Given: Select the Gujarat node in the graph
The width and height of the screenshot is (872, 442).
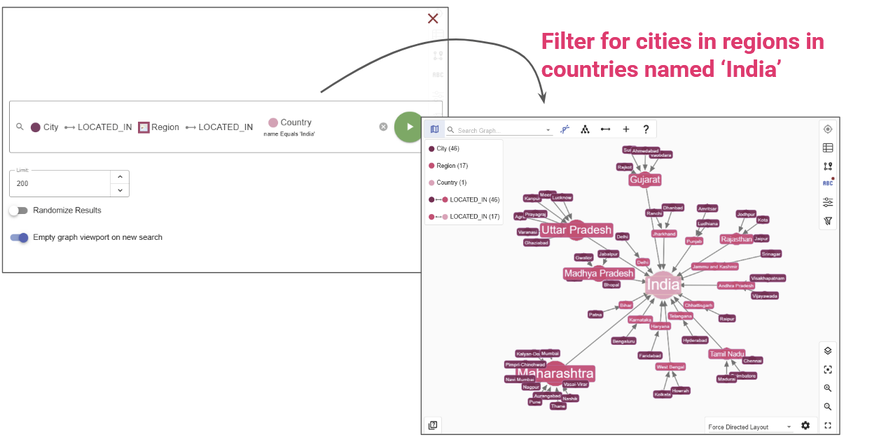Looking at the screenshot, I should click(x=645, y=180).
